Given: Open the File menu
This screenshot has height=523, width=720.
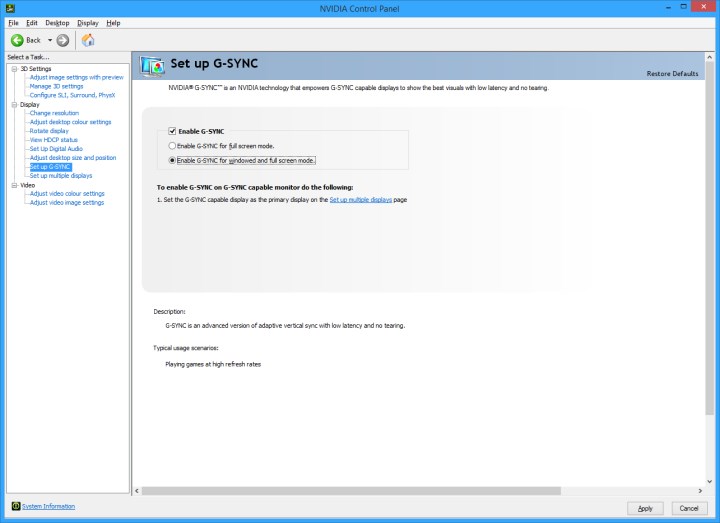Looking at the screenshot, I should [13, 23].
